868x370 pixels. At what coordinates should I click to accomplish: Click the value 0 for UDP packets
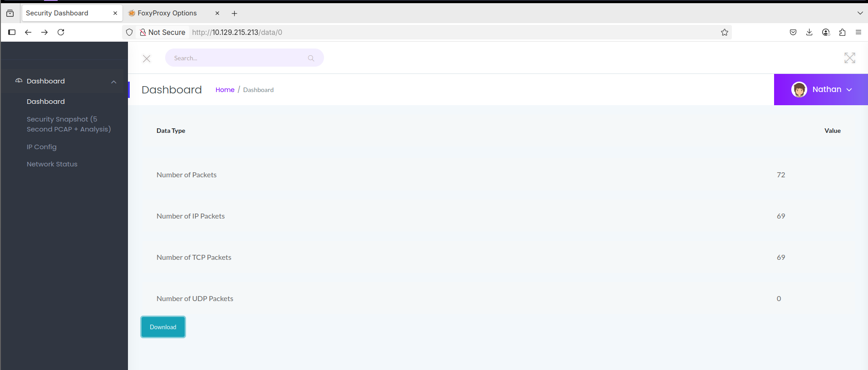(779, 299)
